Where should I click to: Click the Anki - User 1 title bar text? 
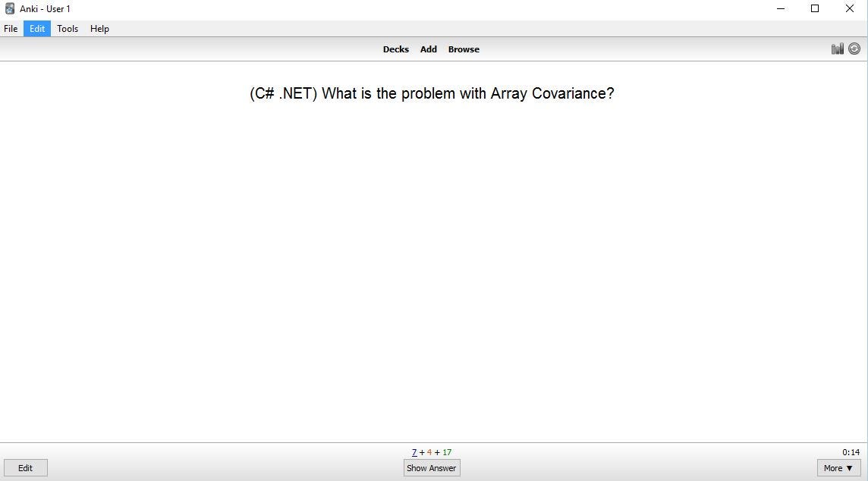click(x=46, y=8)
